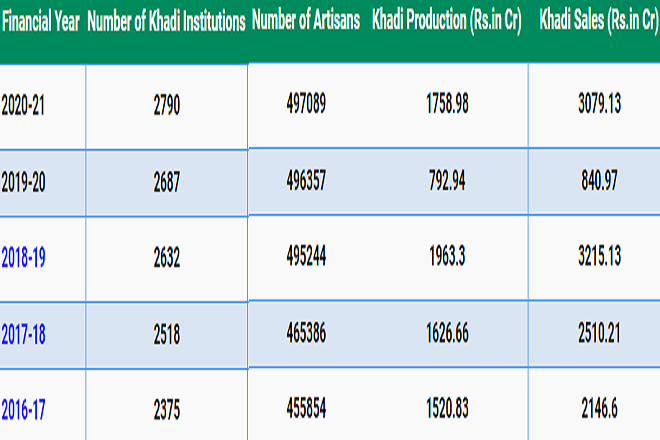Viewport: 660px width, 440px height.
Task: Select artisans value 497089
Action: pyautogui.click(x=304, y=103)
